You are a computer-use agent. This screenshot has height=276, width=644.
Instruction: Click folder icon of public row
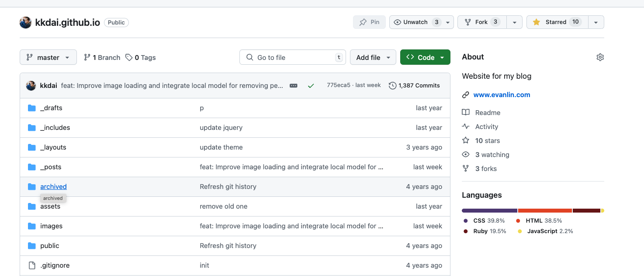pos(32,246)
